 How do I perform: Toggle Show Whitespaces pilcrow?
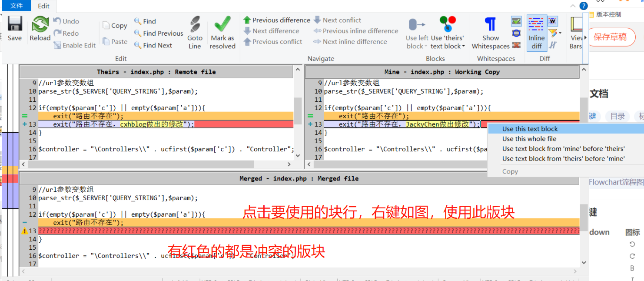tap(491, 24)
